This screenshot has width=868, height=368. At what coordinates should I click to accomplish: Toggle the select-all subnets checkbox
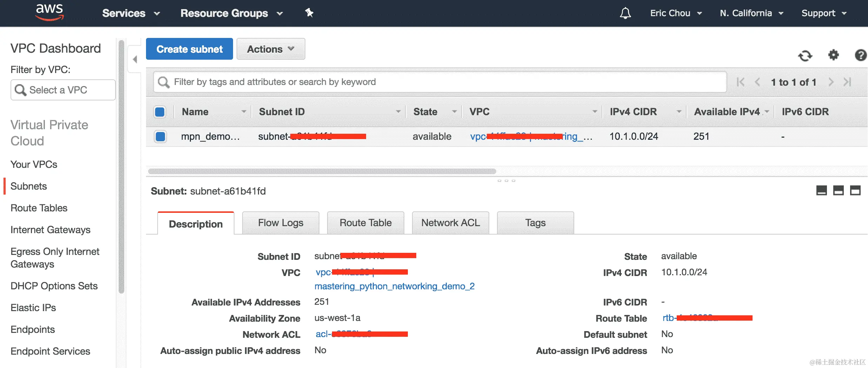click(160, 112)
